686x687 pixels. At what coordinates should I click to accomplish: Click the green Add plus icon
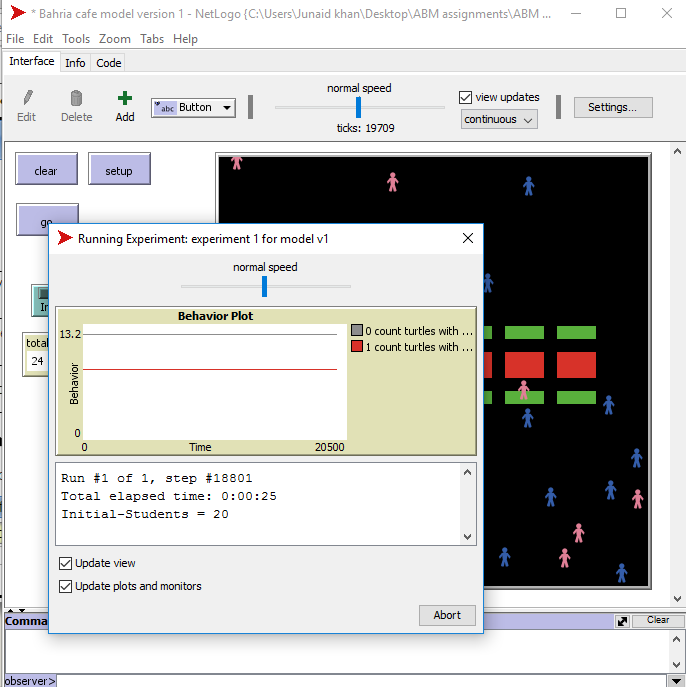click(124, 98)
